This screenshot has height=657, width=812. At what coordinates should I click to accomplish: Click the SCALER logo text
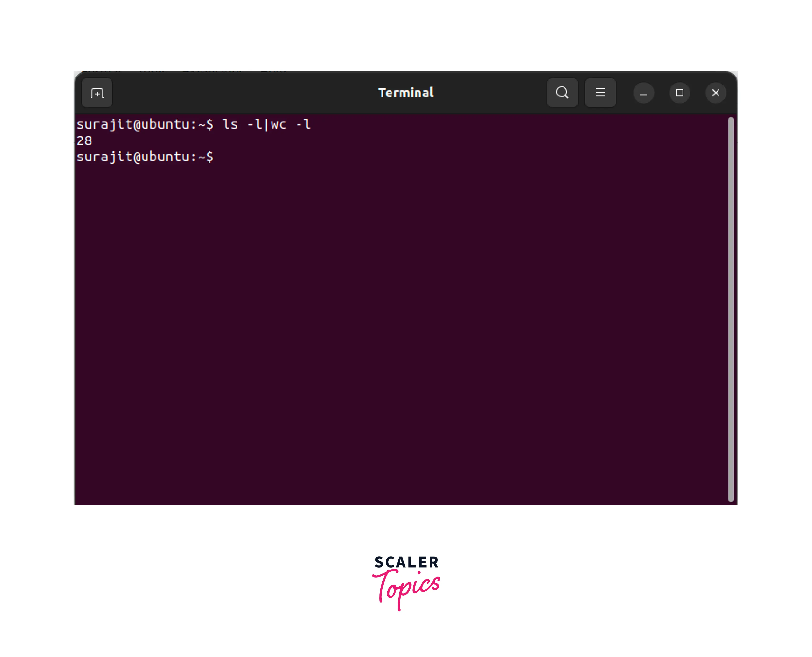[406, 562]
